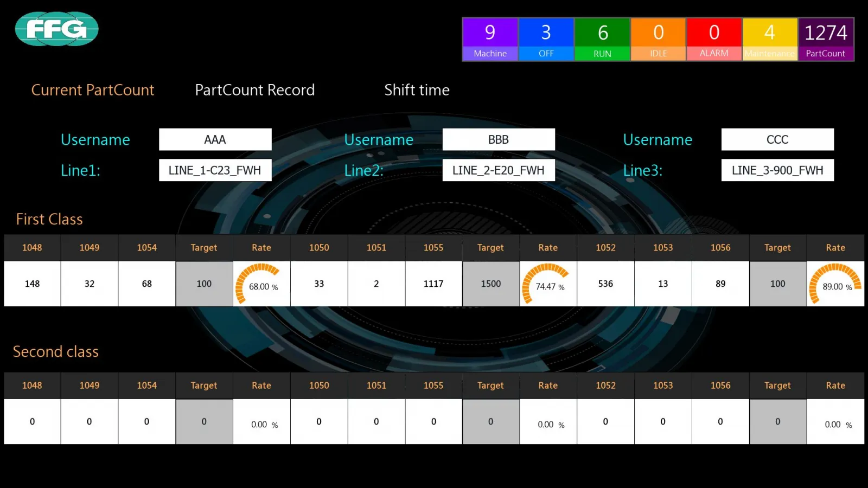Click the Username field containing BBB
Viewport: 868px width, 488px height.
(x=499, y=139)
